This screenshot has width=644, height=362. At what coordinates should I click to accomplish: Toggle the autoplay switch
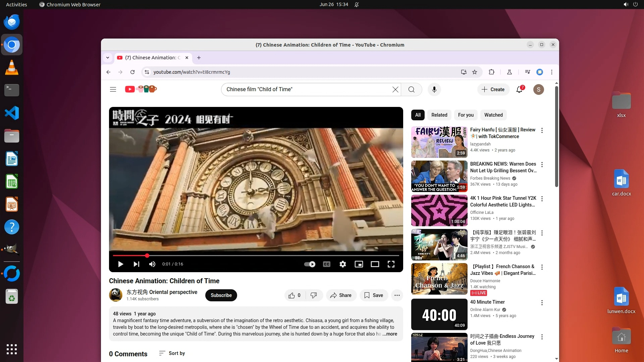310,264
